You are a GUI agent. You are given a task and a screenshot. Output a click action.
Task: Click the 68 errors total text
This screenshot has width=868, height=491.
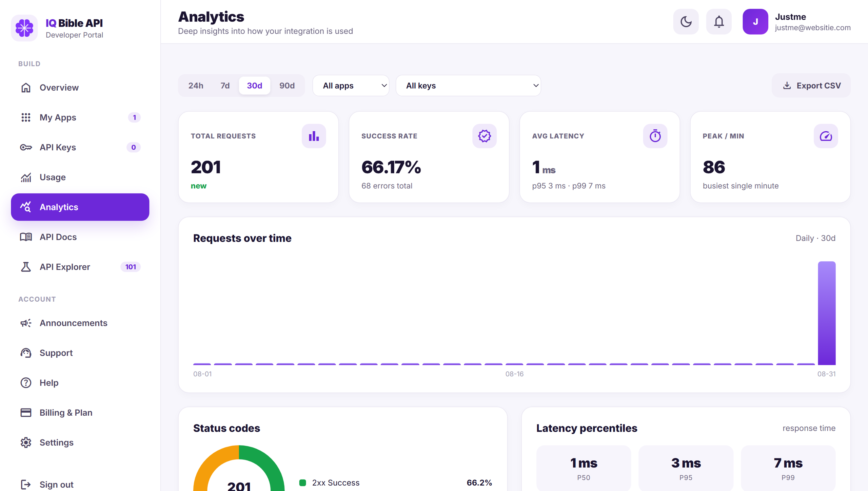[387, 186]
